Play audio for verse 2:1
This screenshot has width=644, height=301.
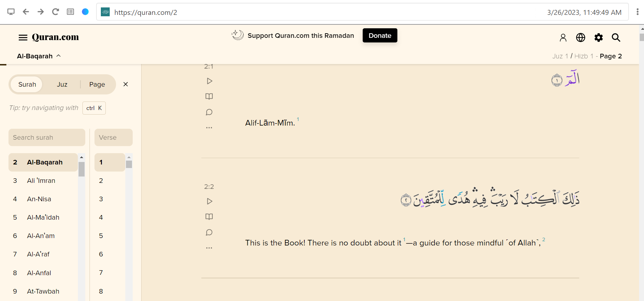(x=209, y=81)
